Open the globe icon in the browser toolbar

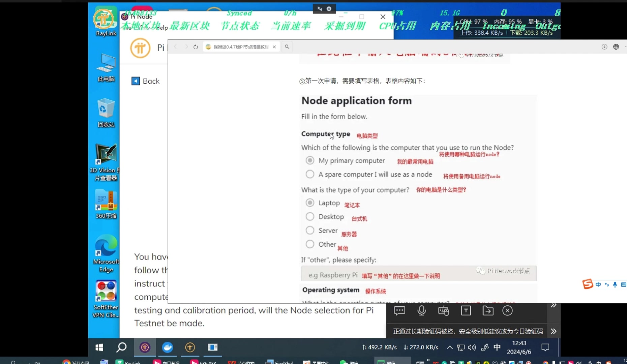click(616, 47)
